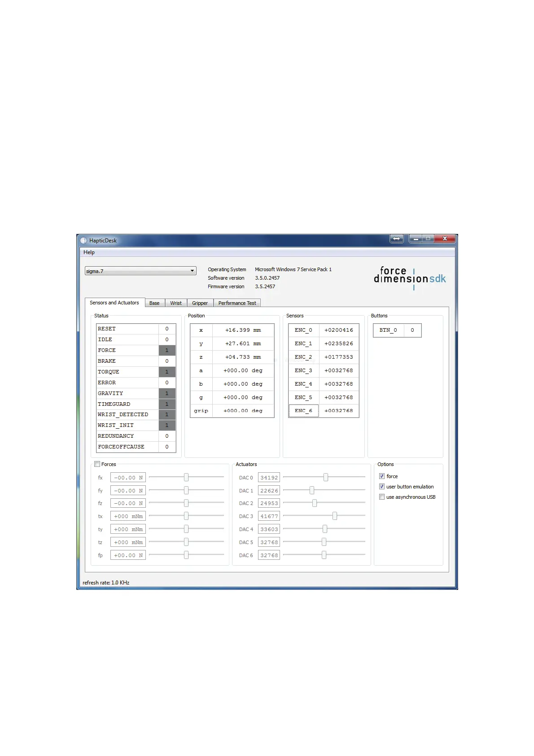Click the FORCEOFFCAUSE status row

point(136,447)
